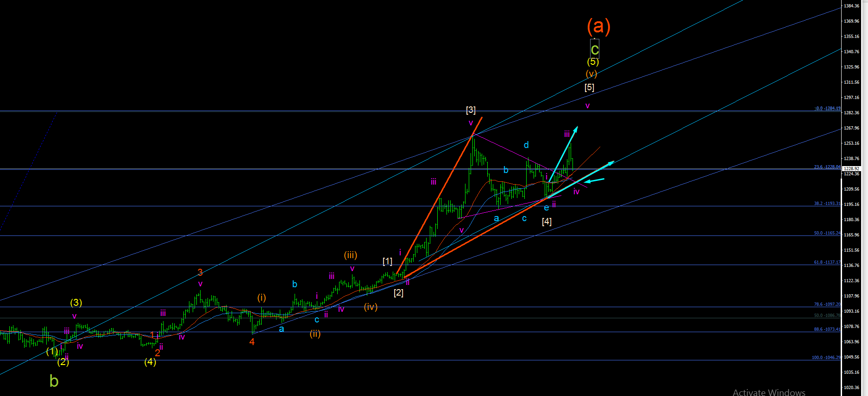868x396 pixels.
Task: Select the yellow (4) wave label
Action: pos(150,362)
